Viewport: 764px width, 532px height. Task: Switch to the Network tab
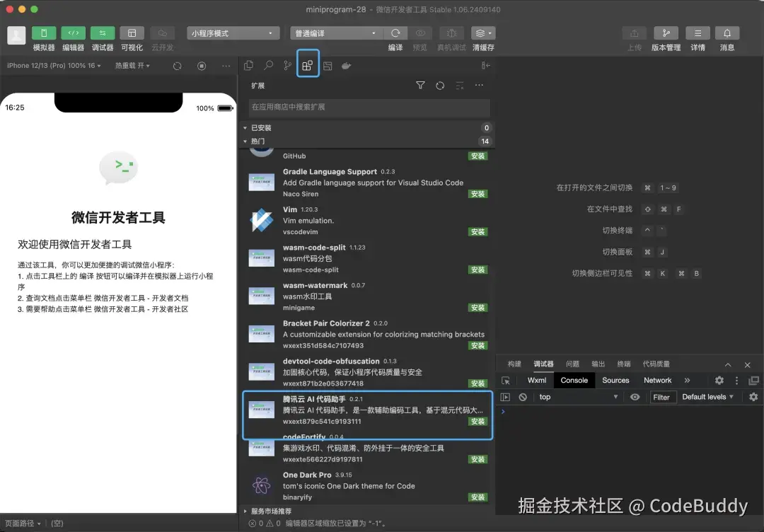(657, 380)
